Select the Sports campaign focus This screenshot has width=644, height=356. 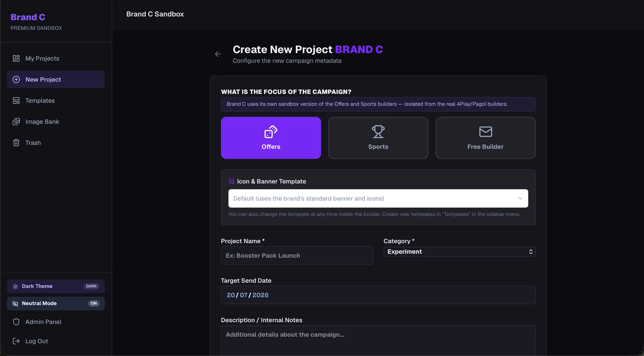click(378, 138)
